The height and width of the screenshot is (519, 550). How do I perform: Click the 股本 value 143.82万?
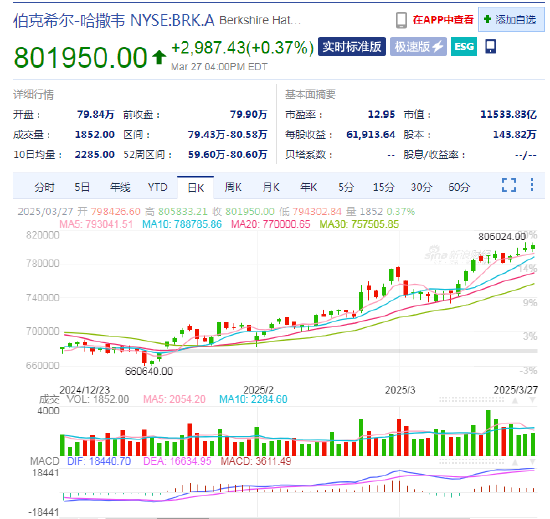point(515,135)
